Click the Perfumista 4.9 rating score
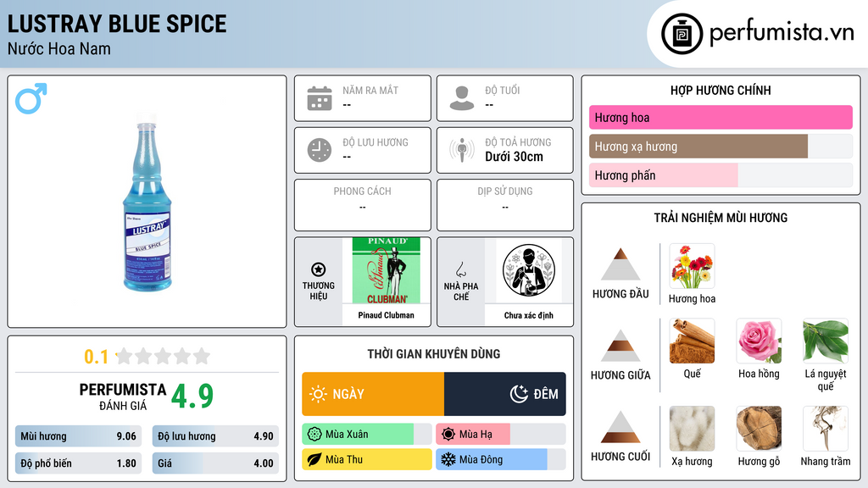Image resolution: width=868 pixels, height=488 pixels. (x=192, y=396)
